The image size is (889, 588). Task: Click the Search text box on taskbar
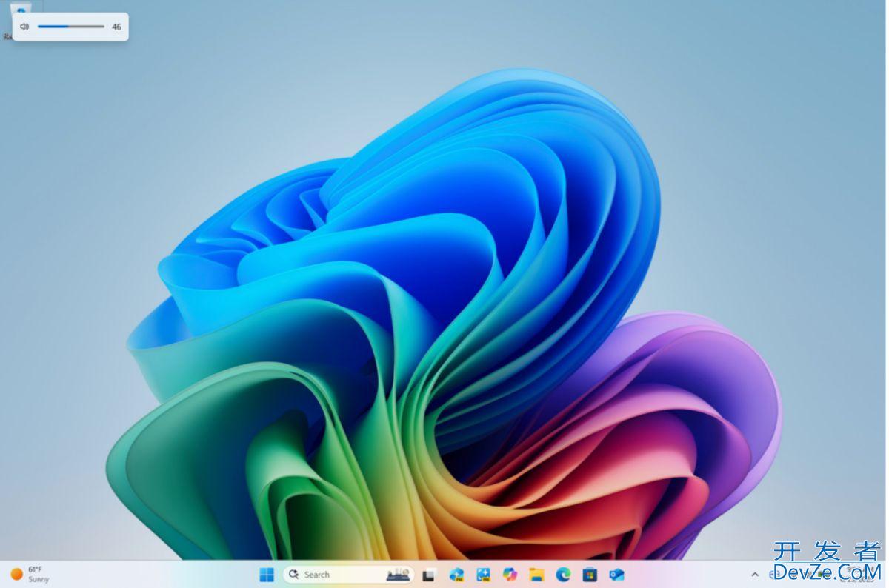pyautogui.click(x=333, y=575)
